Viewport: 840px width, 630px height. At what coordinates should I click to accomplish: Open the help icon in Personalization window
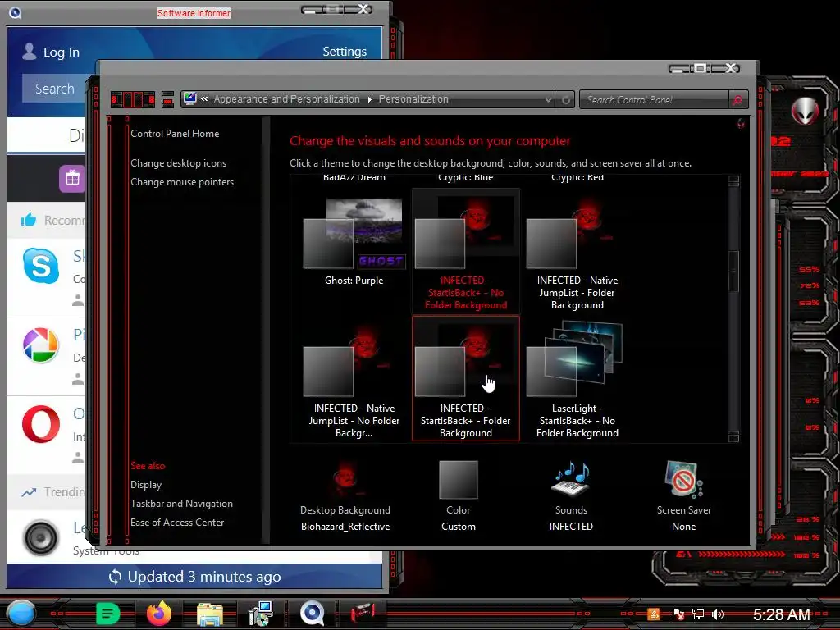tap(741, 124)
